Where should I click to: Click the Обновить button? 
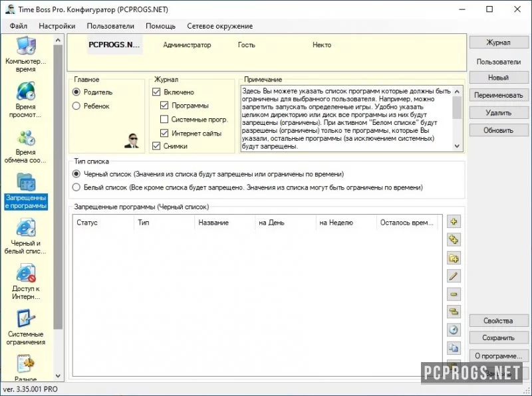pos(499,130)
